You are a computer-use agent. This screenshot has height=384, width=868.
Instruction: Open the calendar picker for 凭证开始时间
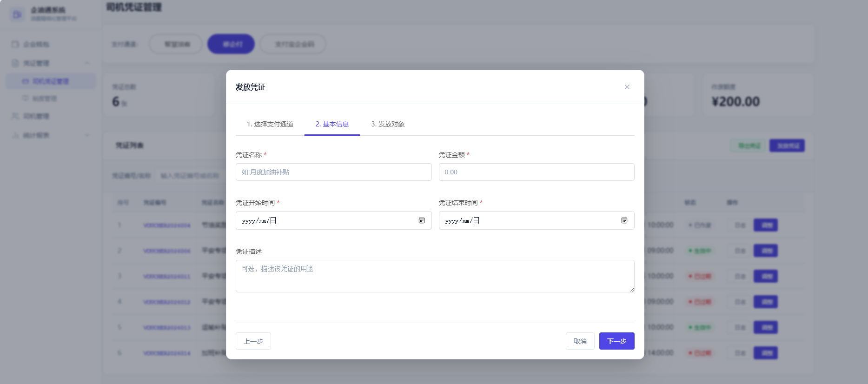421,220
